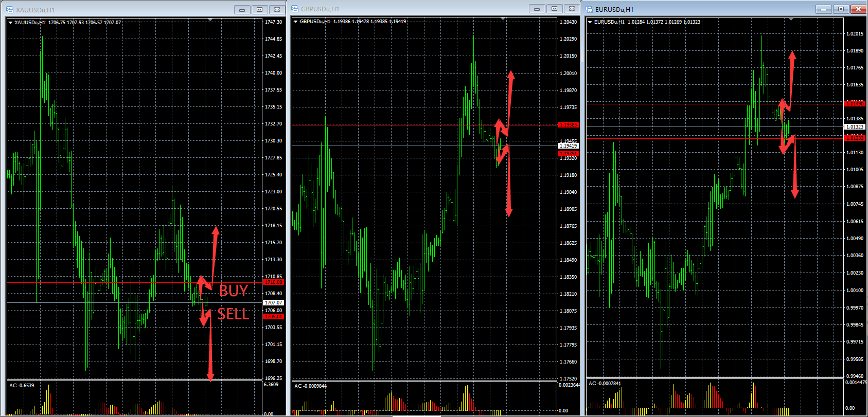The width and height of the screenshot is (868, 417).
Task: Select the downward red arrow on EURUSDu chart
Action: pos(795,170)
